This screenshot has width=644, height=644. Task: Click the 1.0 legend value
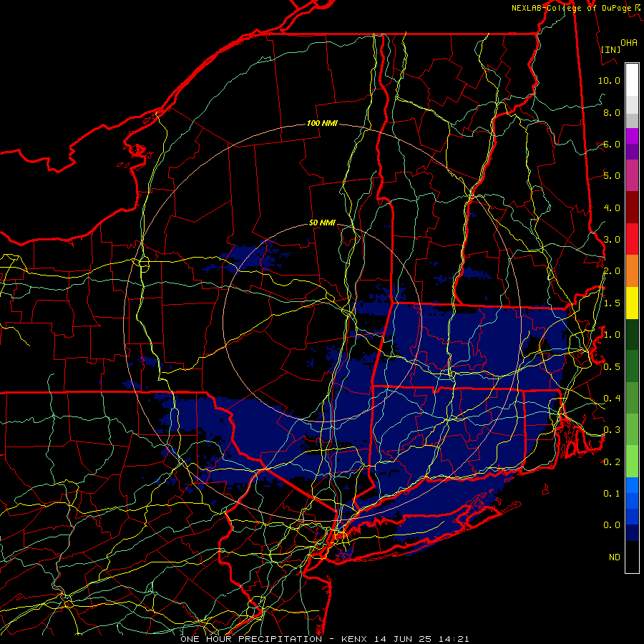pyautogui.click(x=612, y=335)
